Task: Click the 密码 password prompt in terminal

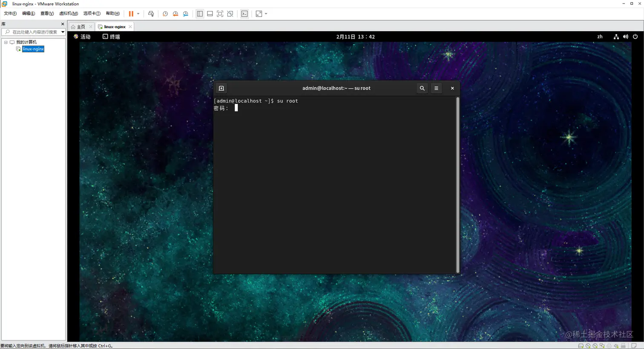Action: click(221, 108)
